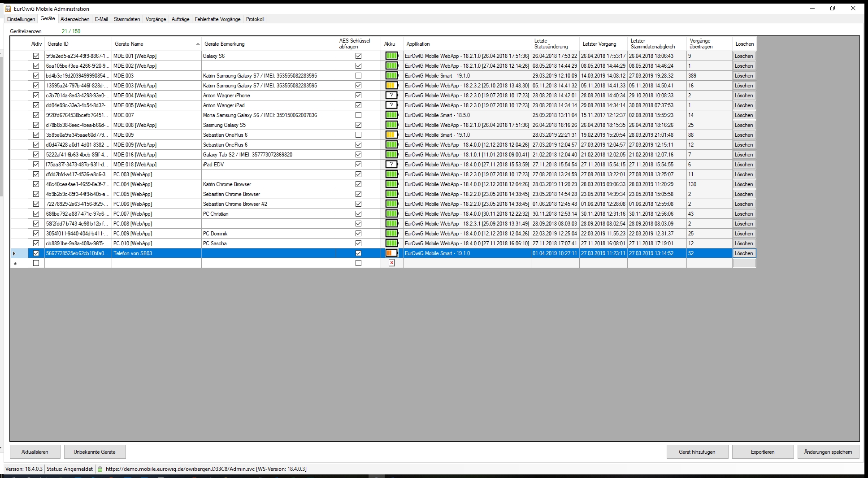Enable AES-Schlüssel abfragen for Sebastian OnePlus 6 MDE.009
This screenshot has width=868, height=478.
[x=358, y=135]
